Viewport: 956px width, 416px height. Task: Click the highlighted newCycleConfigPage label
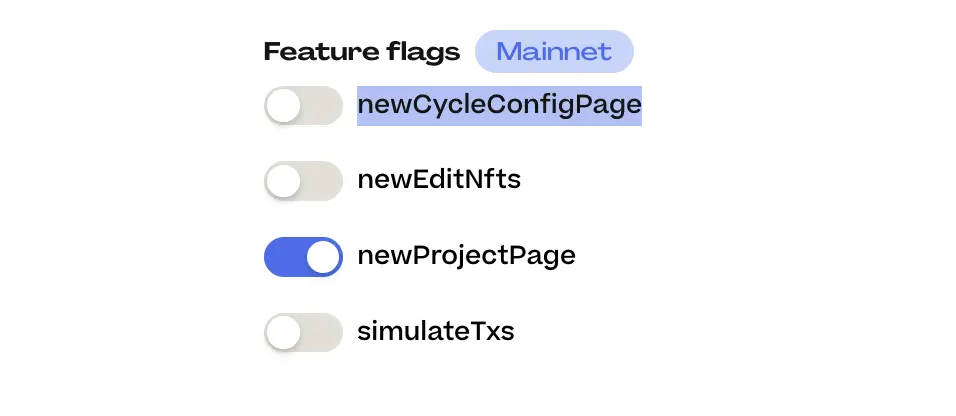tap(499, 104)
